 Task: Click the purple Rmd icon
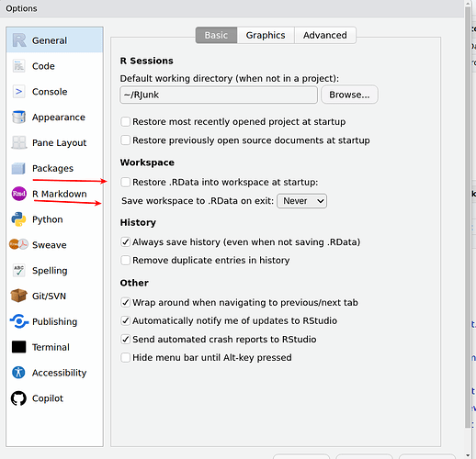click(19, 194)
